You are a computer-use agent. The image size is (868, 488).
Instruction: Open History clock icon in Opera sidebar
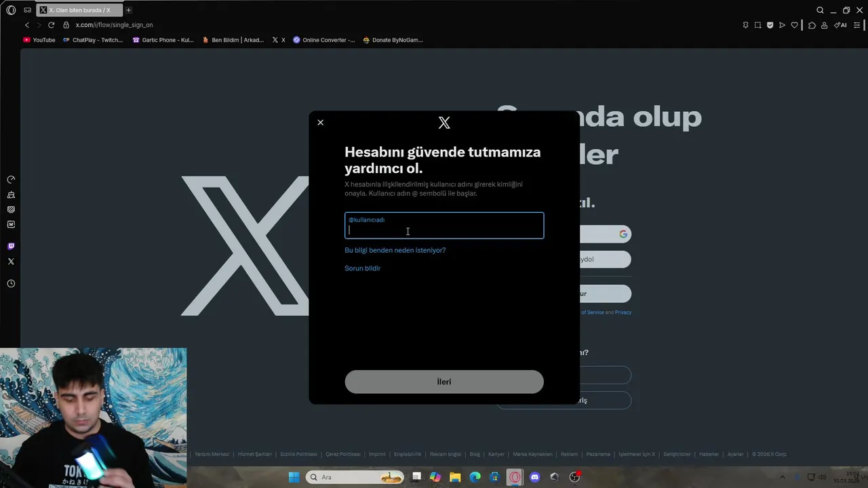point(11,283)
